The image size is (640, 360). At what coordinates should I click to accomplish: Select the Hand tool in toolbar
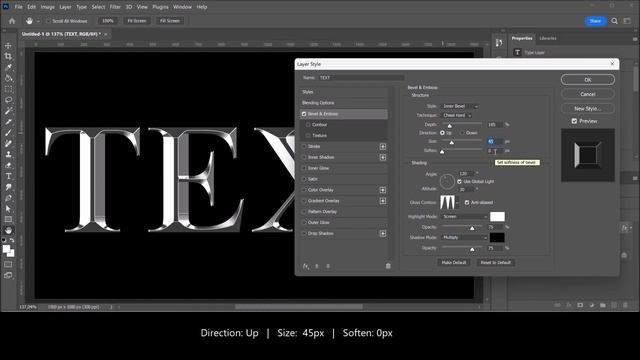coord(8,230)
